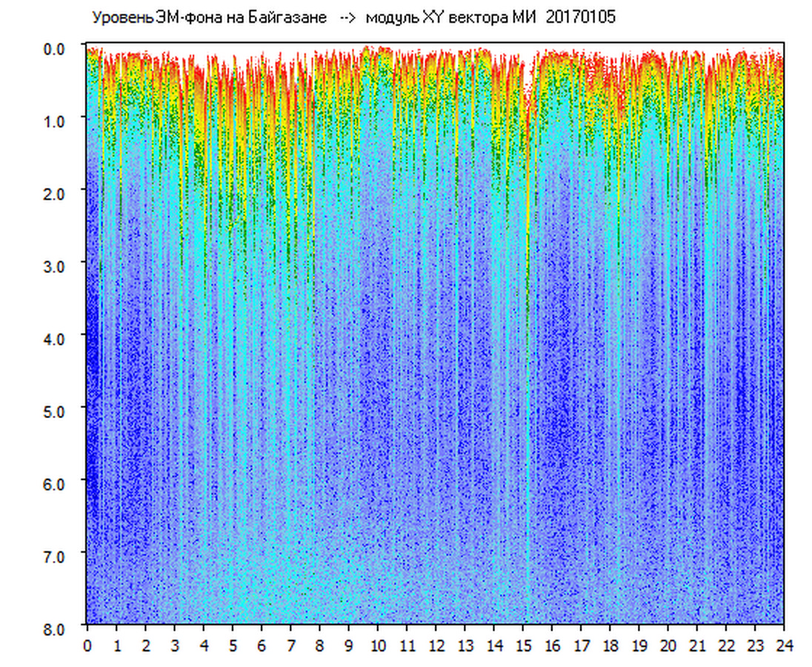Click the arrow '-->' in the chart title
Screen dimensions: 812x667
348,19
